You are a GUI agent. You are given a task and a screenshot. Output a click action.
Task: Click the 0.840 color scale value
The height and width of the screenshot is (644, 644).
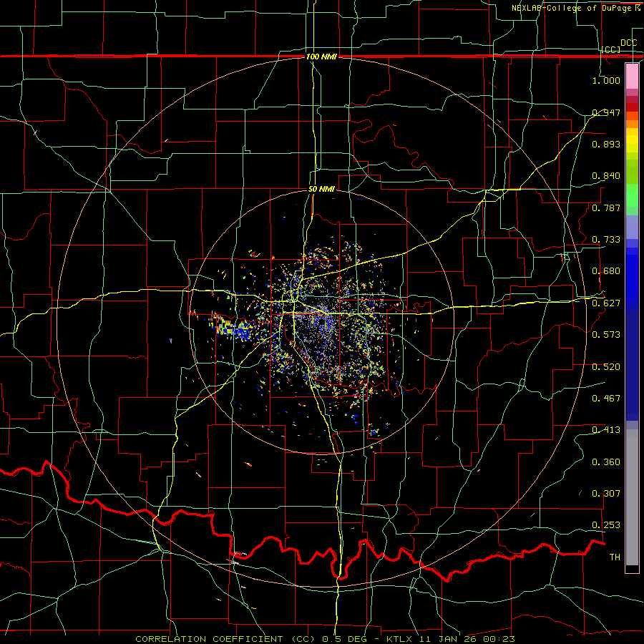(606, 176)
